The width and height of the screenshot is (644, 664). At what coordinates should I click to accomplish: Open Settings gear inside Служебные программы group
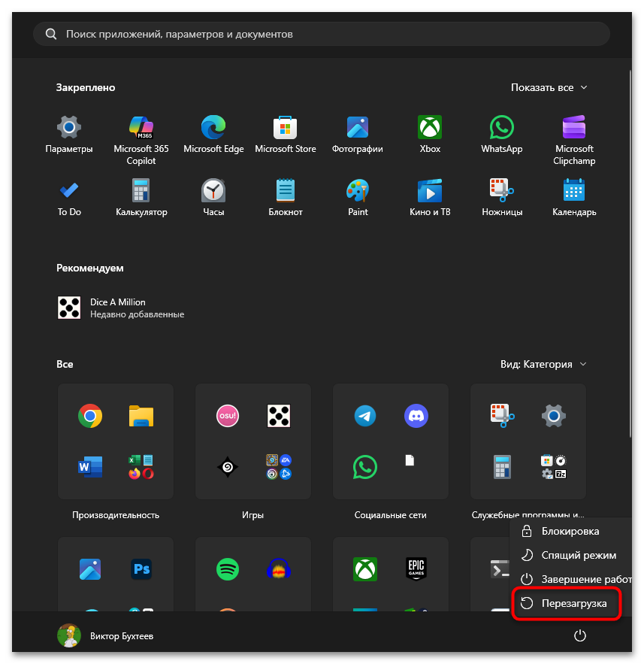554,416
